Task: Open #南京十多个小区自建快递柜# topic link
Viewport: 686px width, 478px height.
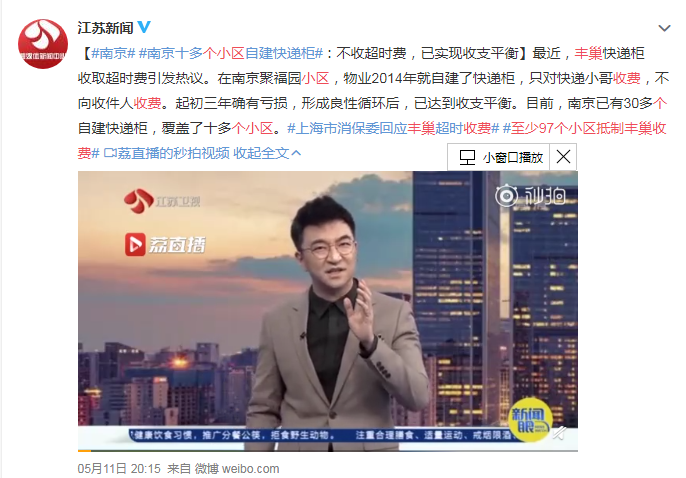Action: pos(231,53)
